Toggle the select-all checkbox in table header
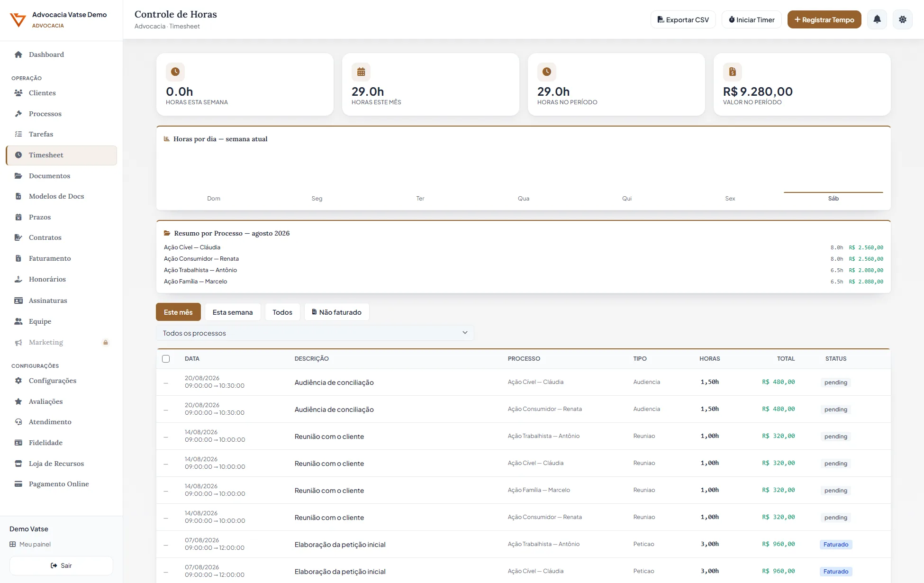The width and height of the screenshot is (924, 583). [x=166, y=359]
